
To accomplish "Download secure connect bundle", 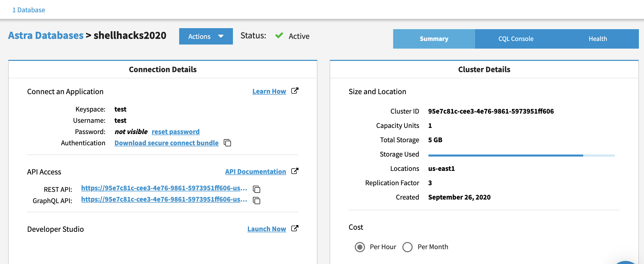I will click(x=167, y=143).
